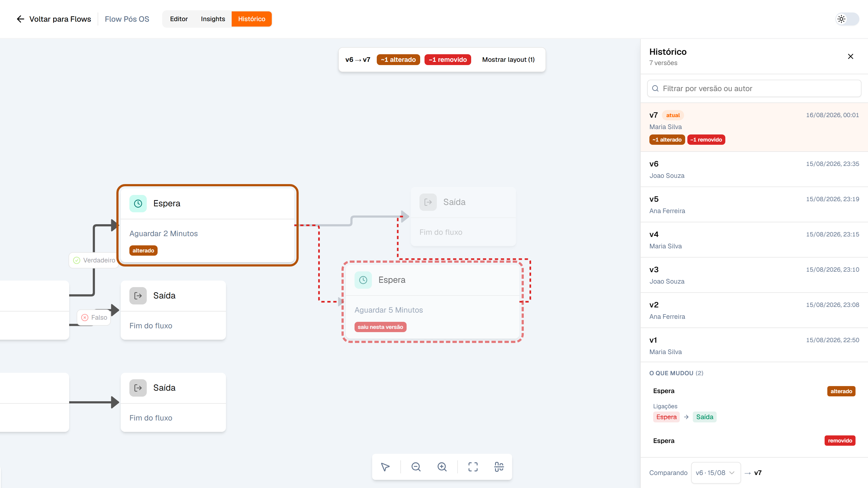Select version v5 by Ana Ferreira
Viewport: 868px width, 488px height.
click(x=754, y=205)
